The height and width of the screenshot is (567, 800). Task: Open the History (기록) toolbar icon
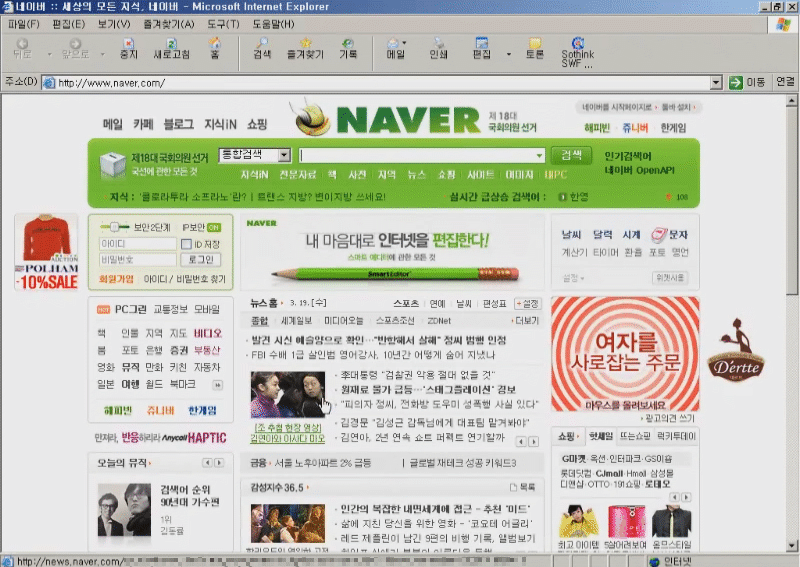(x=348, y=46)
